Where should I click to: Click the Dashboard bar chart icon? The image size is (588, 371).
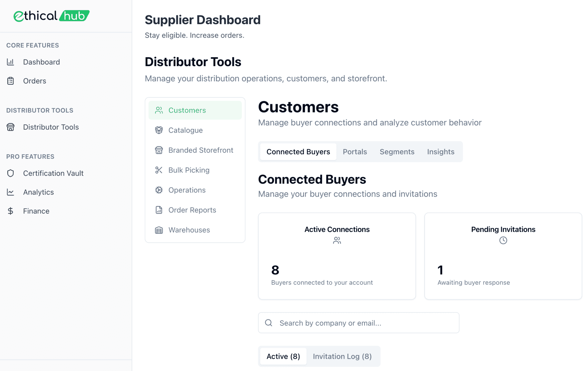(x=11, y=62)
